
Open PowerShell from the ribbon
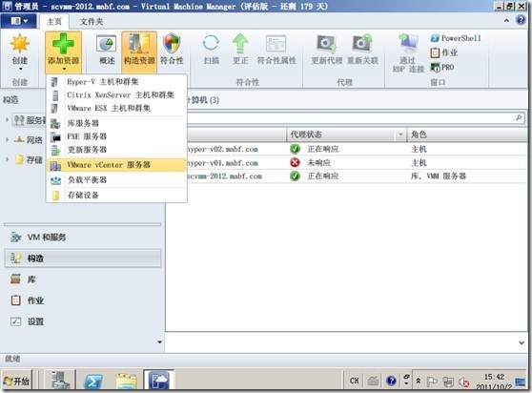pyautogui.click(x=456, y=38)
